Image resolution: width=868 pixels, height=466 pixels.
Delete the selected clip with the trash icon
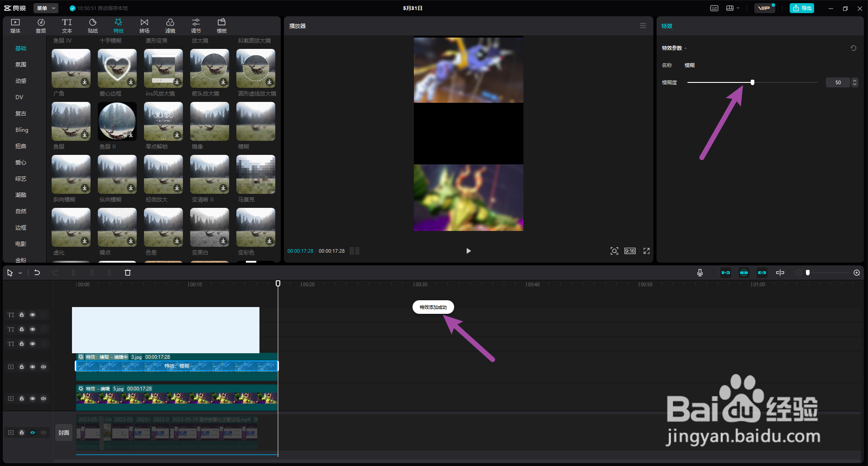(128, 273)
